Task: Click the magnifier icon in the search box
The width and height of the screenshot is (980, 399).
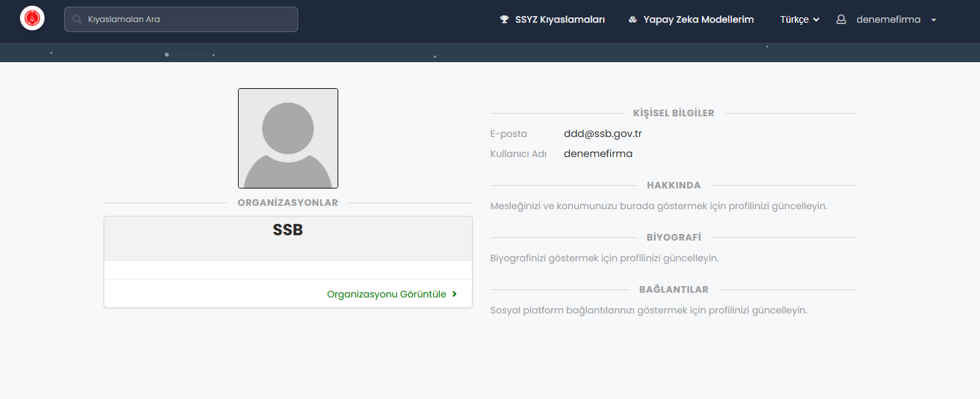Action: [x=78, y=19]
